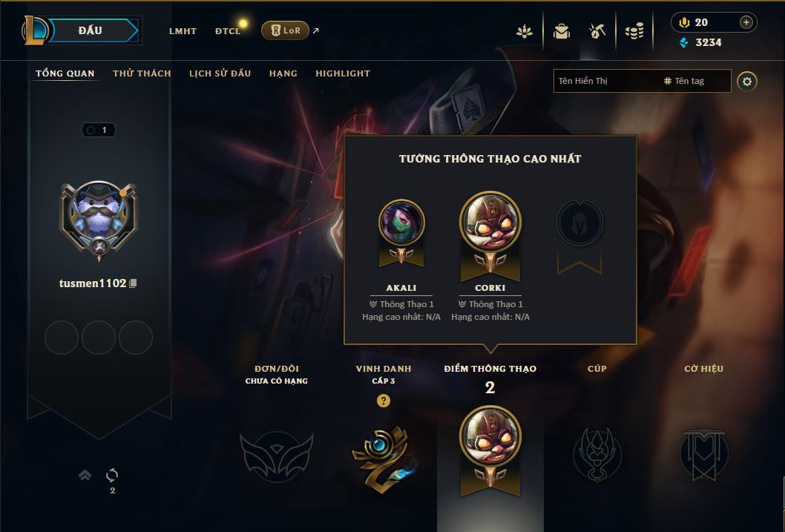Open the ĐTCL game mode tab
The image size is (785, 532).
[228, 31]
